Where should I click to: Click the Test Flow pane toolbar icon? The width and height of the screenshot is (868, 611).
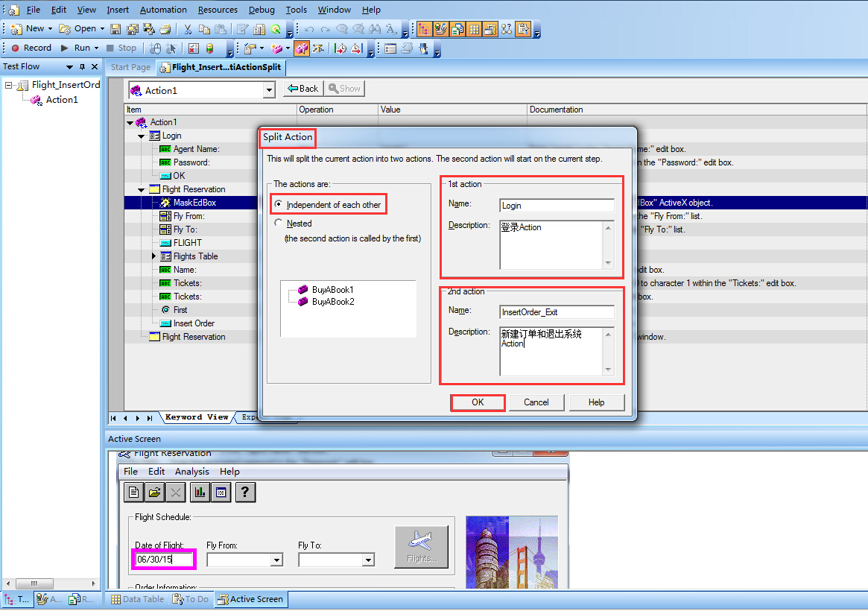(x=424, y=29)
